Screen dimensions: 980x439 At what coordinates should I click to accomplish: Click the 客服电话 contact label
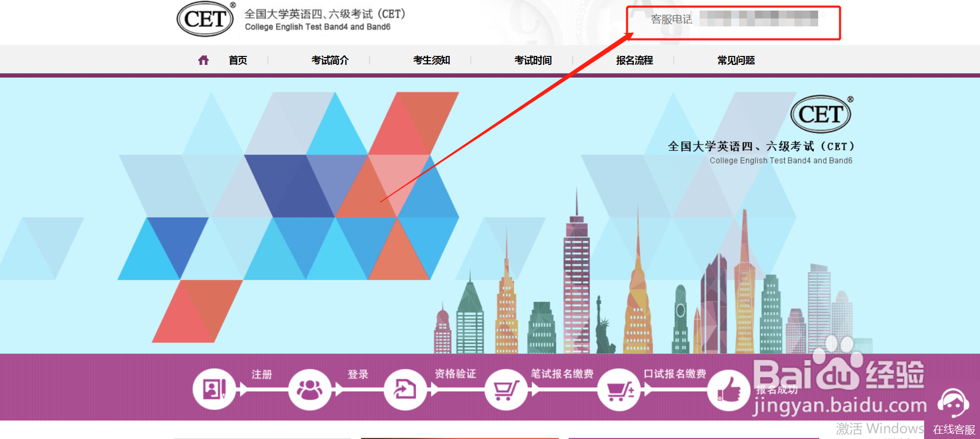(x=671, y=20)
